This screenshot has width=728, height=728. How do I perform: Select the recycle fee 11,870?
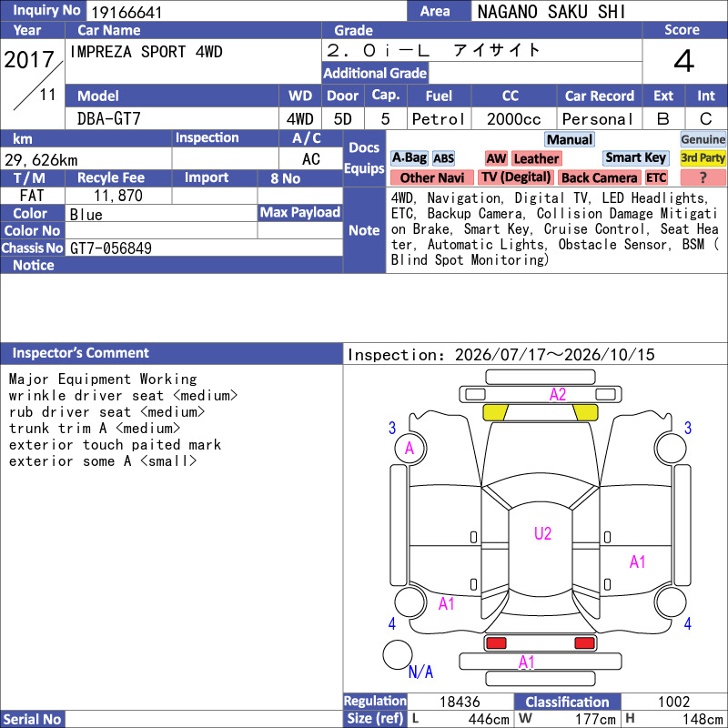(x=118, y=196)
